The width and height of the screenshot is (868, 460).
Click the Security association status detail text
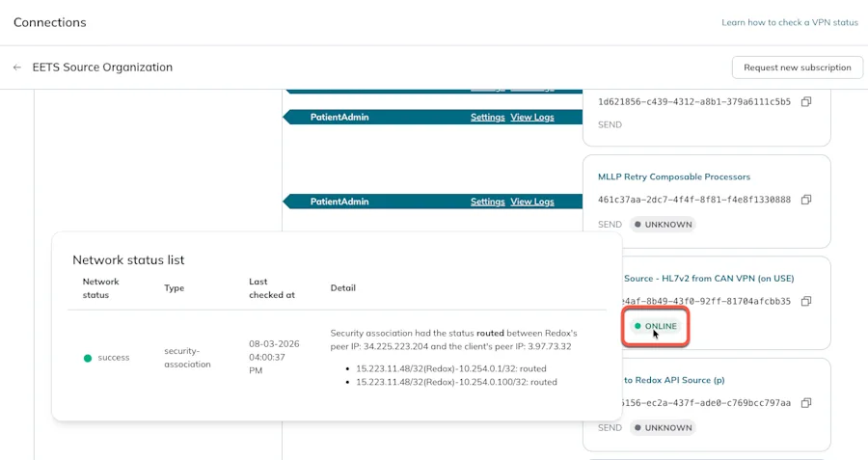tap(454, 339)
